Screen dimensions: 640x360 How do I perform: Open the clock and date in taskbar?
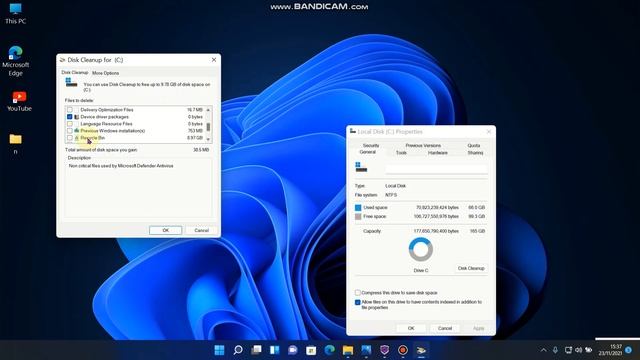pos(611,350)
